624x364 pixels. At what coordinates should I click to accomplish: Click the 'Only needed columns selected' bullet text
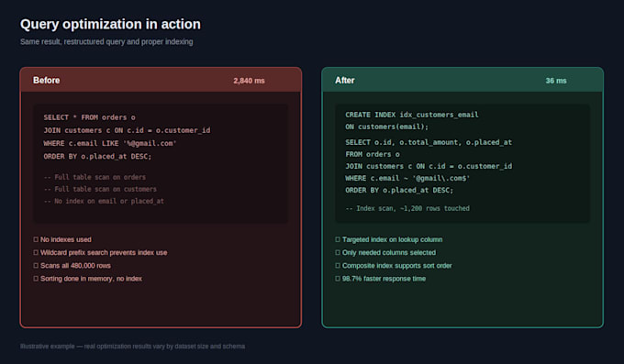click(389, 253)
